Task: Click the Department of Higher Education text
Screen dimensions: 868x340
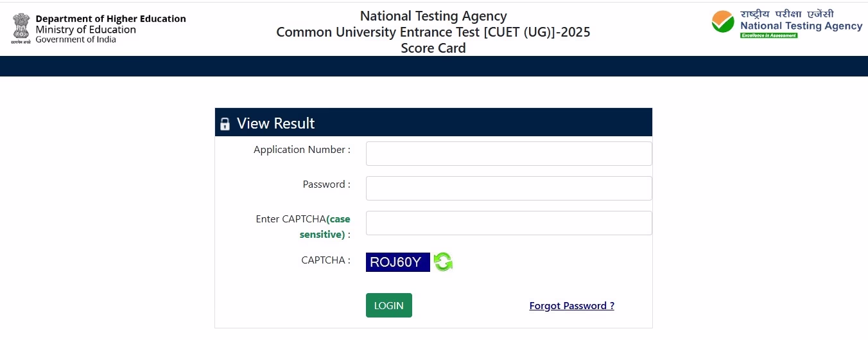Action: [x=110, y=19]
